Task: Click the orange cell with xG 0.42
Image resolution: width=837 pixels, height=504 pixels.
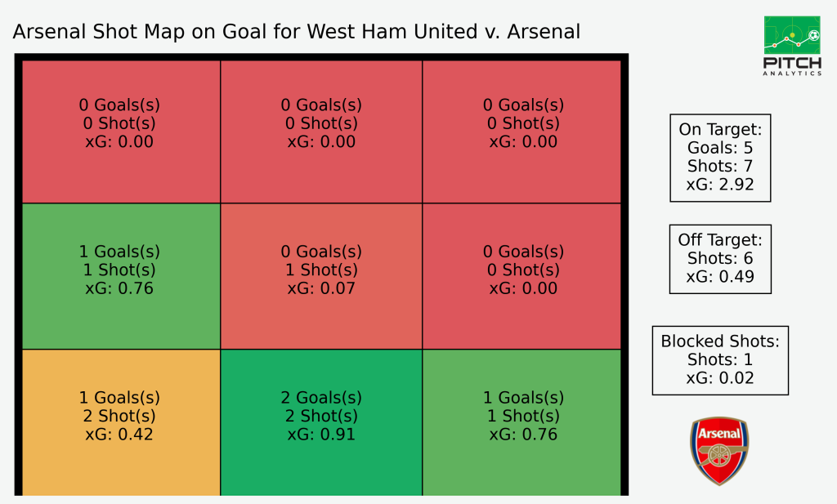Action: pos(121,422)
